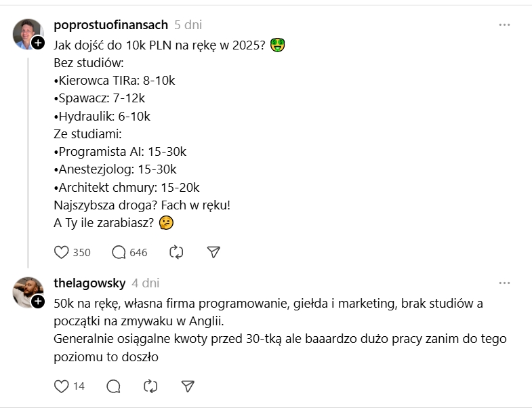Open the reply's '4 dni' timestamp
Image resolution: width=532 pixels, height=408 pixels.
coord(146,283)
